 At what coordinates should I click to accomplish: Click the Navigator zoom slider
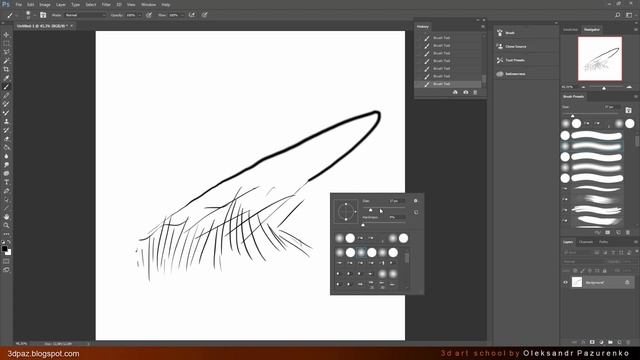click(x=606, y=87)
